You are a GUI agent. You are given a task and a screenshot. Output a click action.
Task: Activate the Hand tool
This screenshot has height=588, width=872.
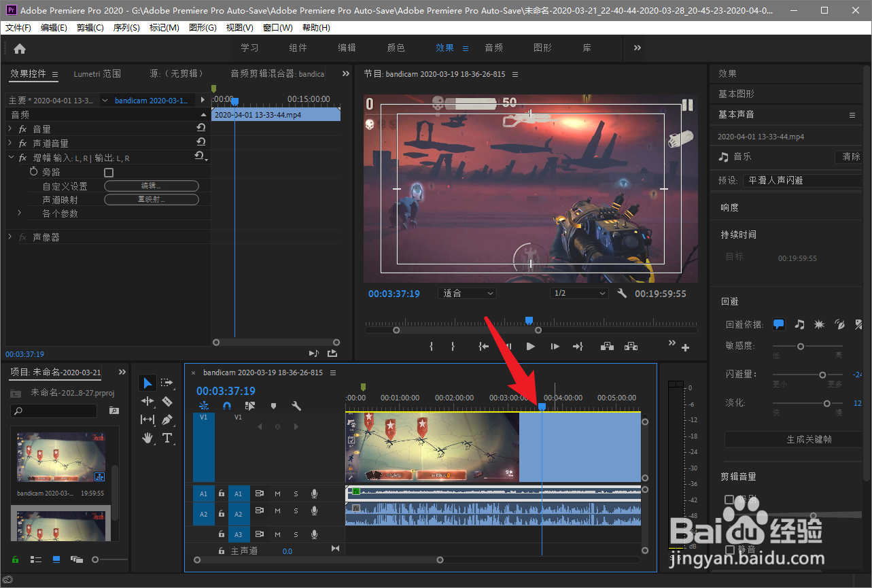click(x=147, y=438)
